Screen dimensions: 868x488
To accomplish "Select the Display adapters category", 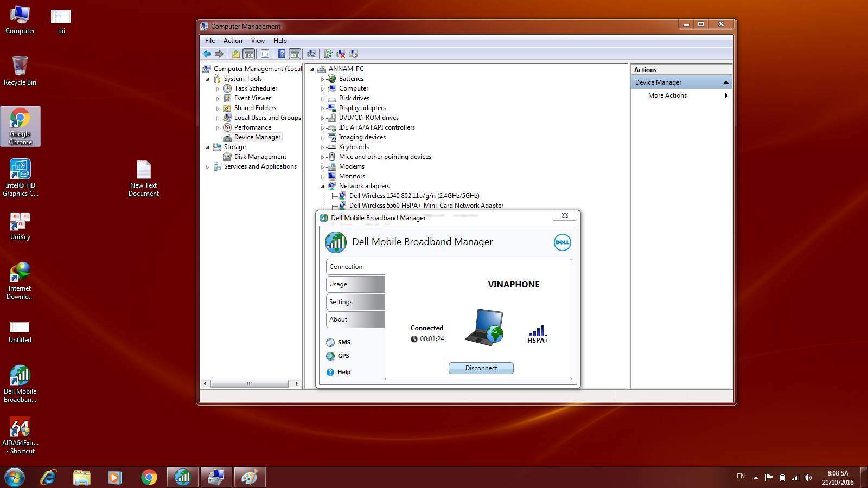I will point(362,108).
